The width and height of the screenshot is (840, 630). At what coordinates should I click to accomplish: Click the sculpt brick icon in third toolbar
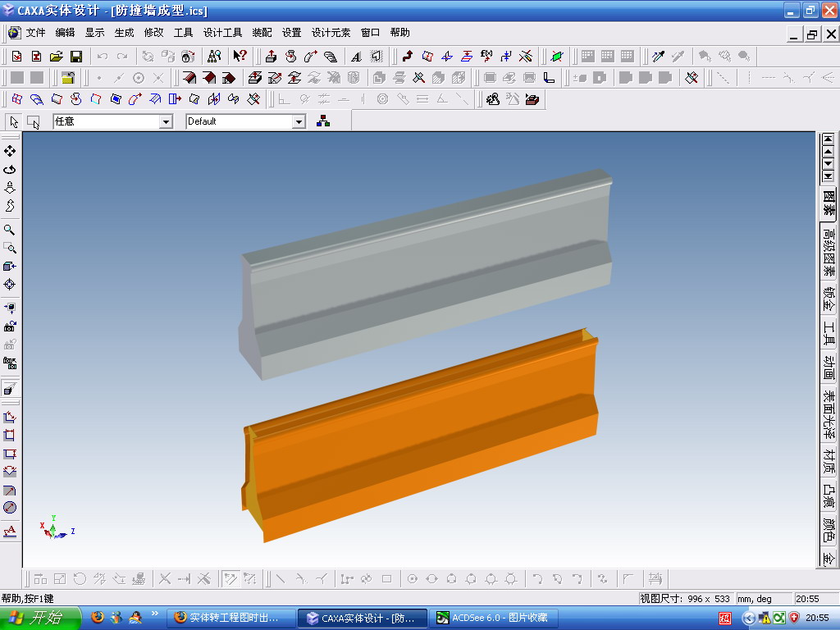coord(532,99)
